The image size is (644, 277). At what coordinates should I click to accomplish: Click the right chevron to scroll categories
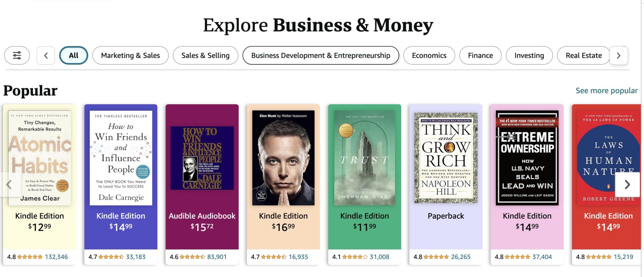618,55
